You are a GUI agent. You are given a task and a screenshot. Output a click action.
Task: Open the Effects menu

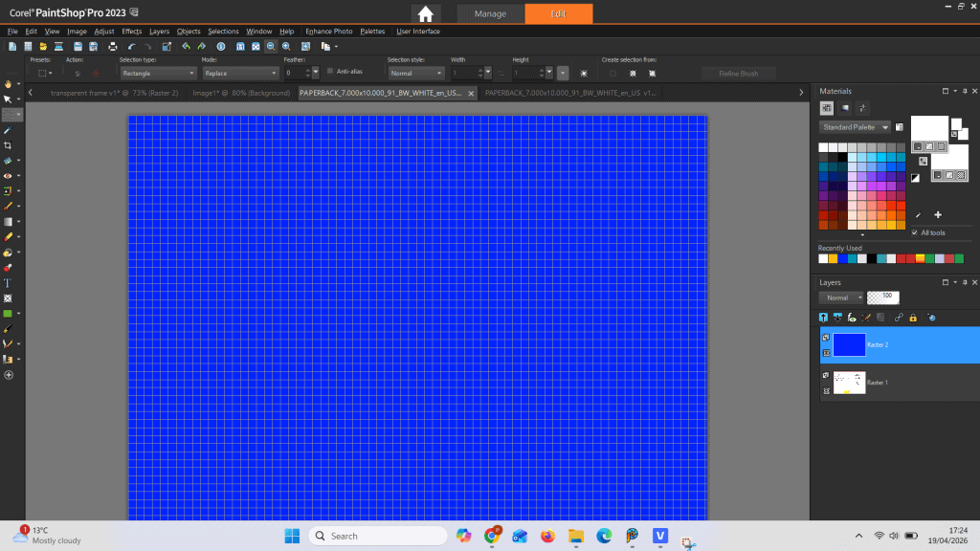tap(132, 32)
